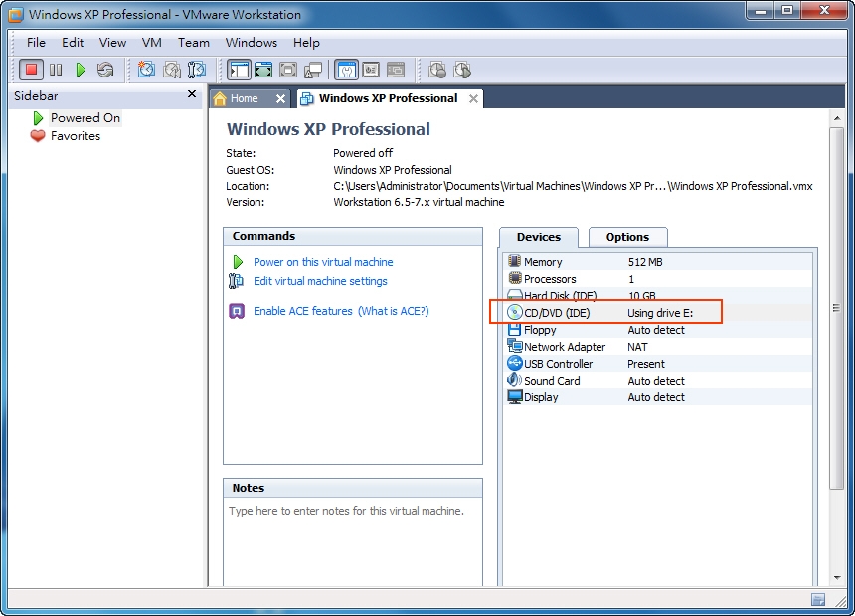Select the Appliance view toolbar icon
Image resolution: width=855 pixels, height=616 pixels.
(371, 70)
